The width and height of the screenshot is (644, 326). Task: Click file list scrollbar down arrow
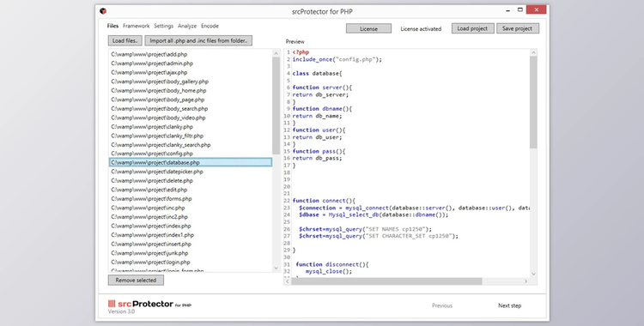tap(276, 269)
